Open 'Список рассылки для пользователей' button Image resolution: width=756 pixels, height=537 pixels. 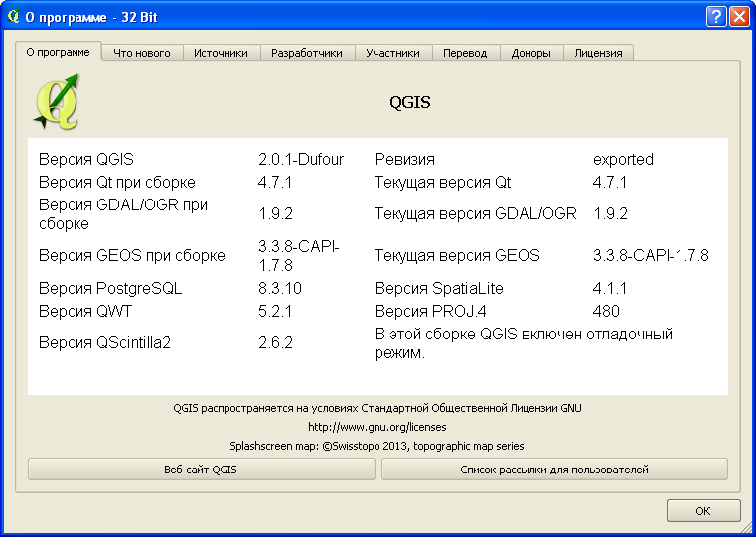click(x=554, y=470)
